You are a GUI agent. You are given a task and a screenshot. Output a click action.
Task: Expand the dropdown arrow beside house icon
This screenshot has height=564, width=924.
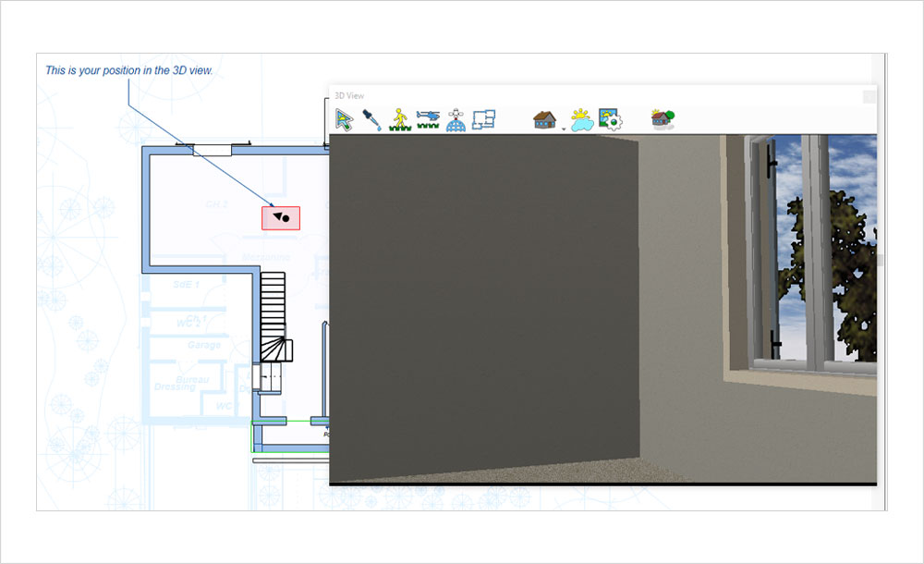point(564,129)
